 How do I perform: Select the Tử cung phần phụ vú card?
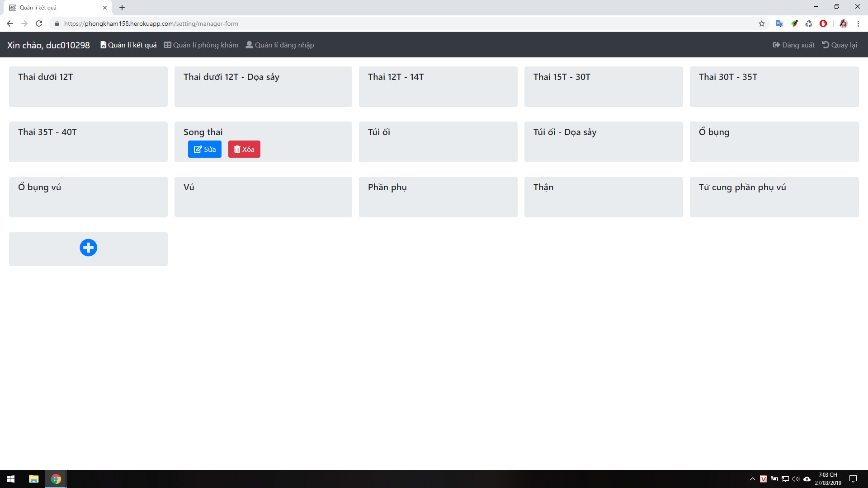774,197
